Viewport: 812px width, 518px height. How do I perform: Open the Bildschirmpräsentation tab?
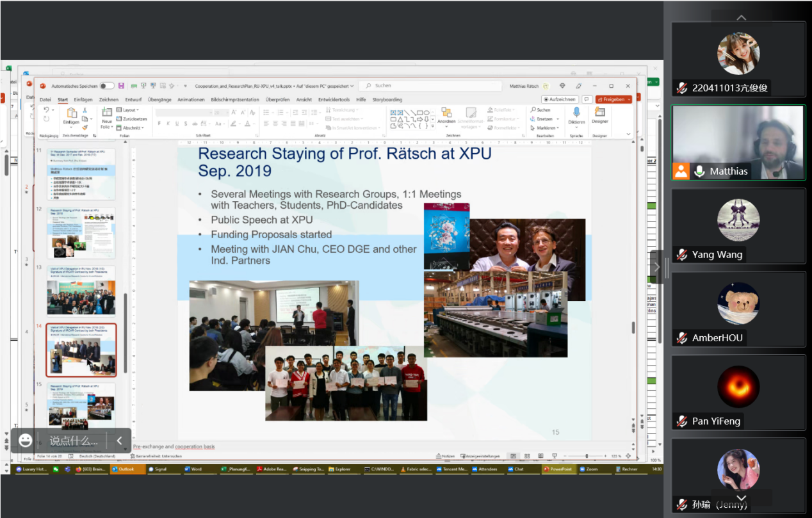[235, 100]
